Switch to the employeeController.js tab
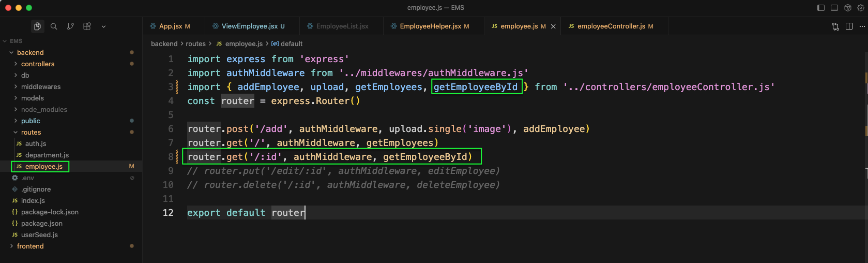The height and width of the screenshot is (263, 868). [615, 26]
